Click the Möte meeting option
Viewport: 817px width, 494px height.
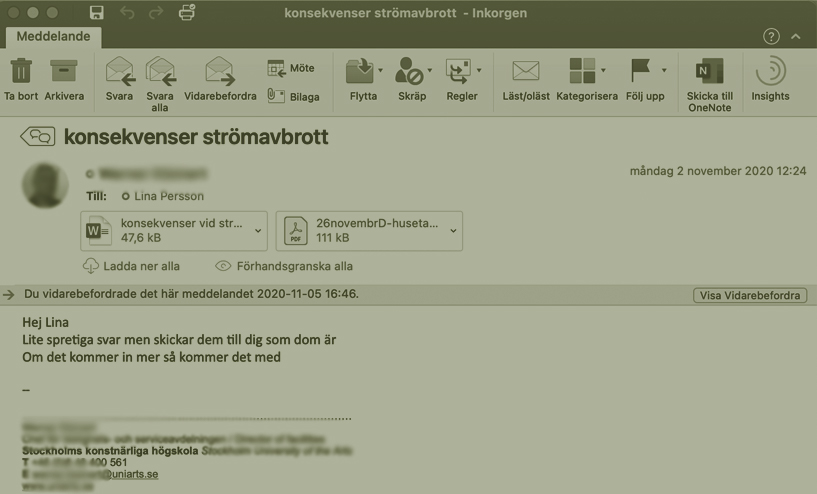click(291, 68)
